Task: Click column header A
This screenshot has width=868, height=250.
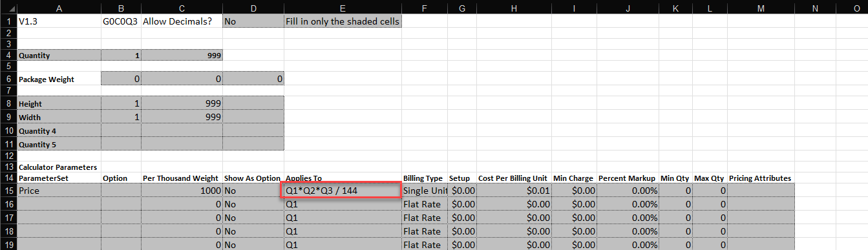Action: click(x=59, y=7)
